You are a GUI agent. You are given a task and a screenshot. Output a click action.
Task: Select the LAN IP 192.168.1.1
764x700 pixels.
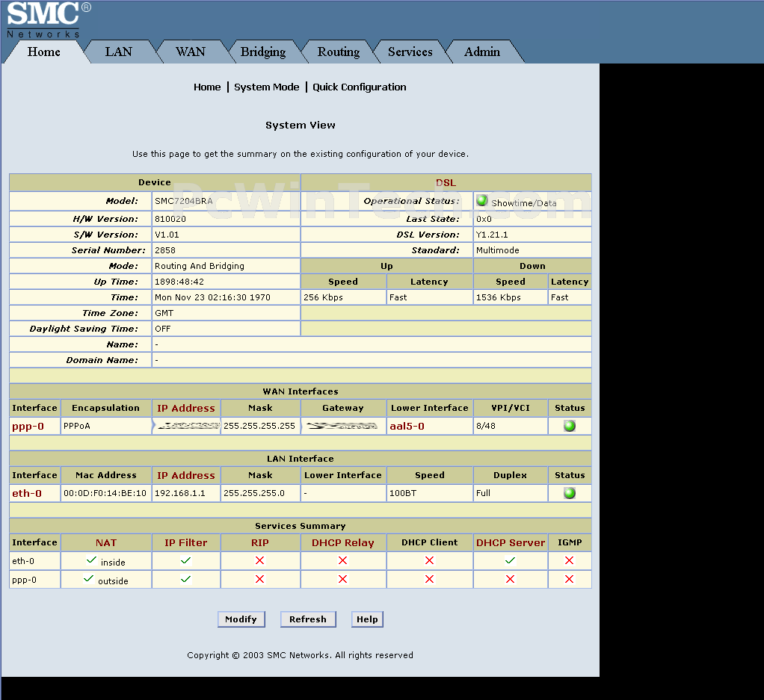click(180, 493)
